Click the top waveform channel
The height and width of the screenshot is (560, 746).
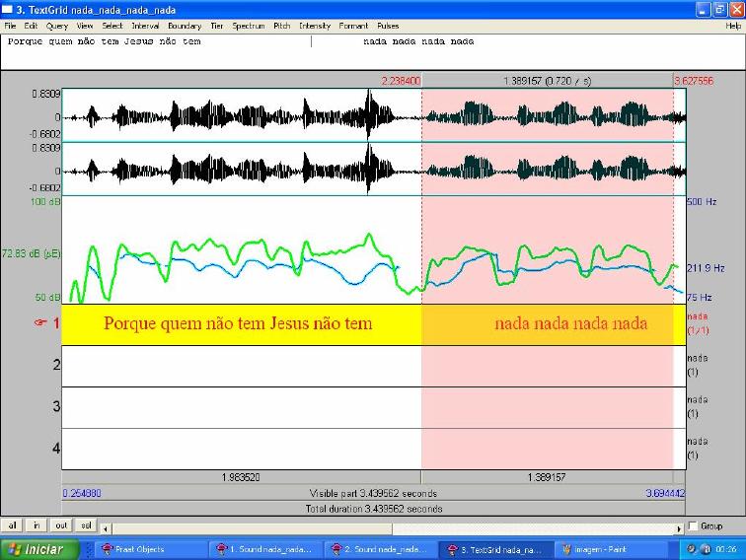373,115
